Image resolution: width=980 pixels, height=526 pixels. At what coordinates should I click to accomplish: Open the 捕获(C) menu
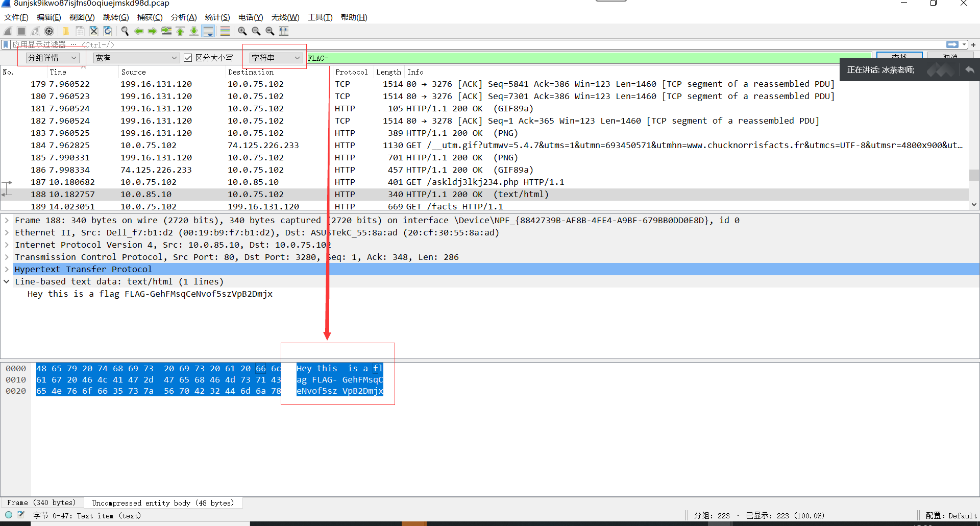(x=150, y=17)
